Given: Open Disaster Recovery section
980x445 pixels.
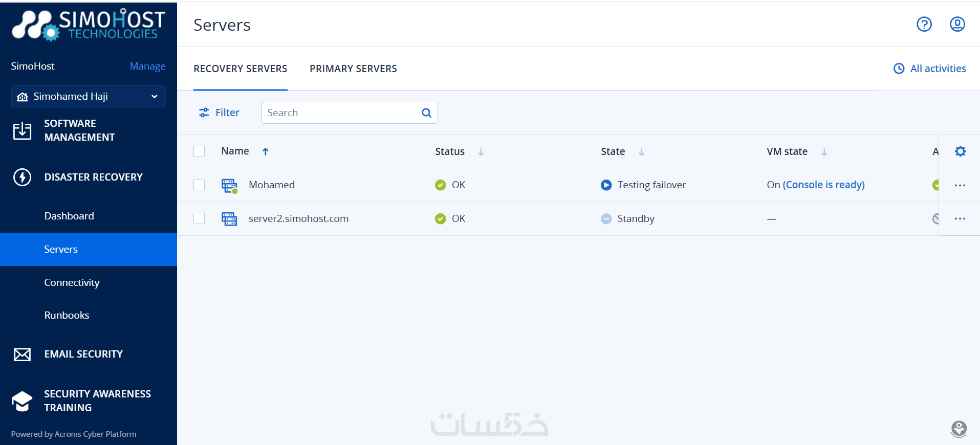Looking at the screenshot, I should (x=93, y=177).
